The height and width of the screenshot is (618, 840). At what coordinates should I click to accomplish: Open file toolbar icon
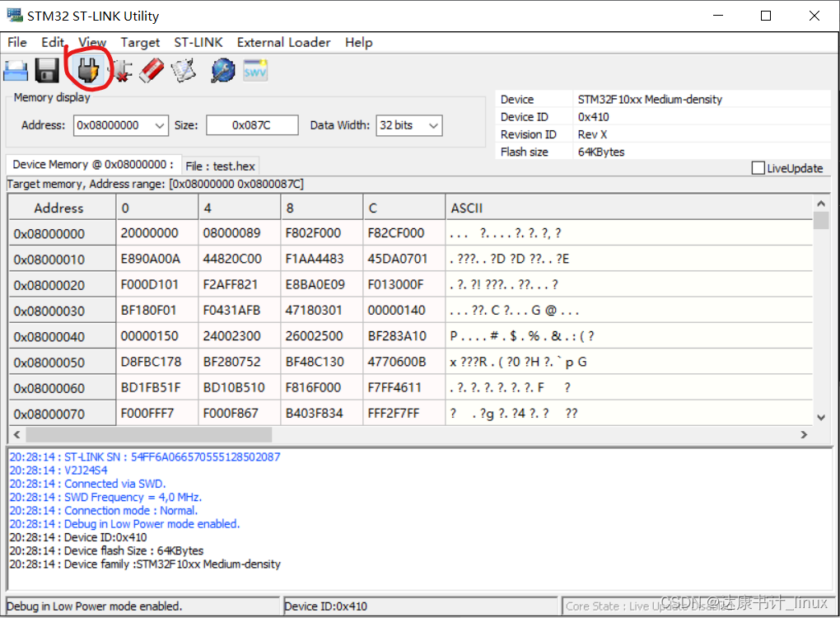[16, 70]
